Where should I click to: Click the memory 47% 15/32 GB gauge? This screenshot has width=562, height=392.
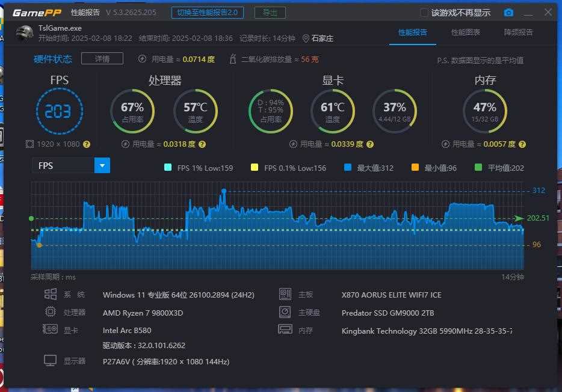485,111
